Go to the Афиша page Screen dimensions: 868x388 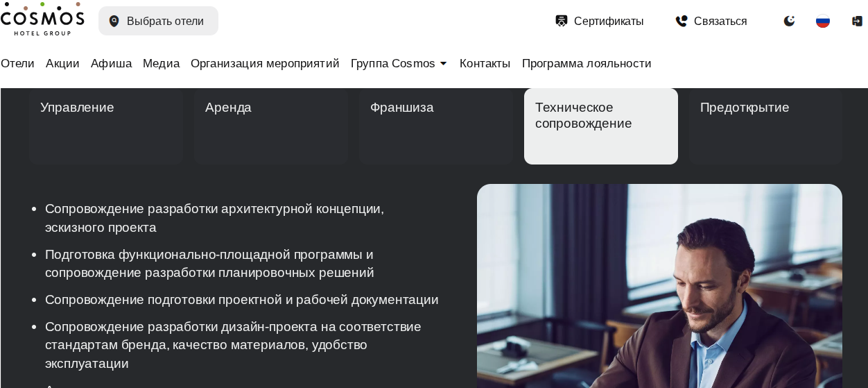click(x=111, y=63)
